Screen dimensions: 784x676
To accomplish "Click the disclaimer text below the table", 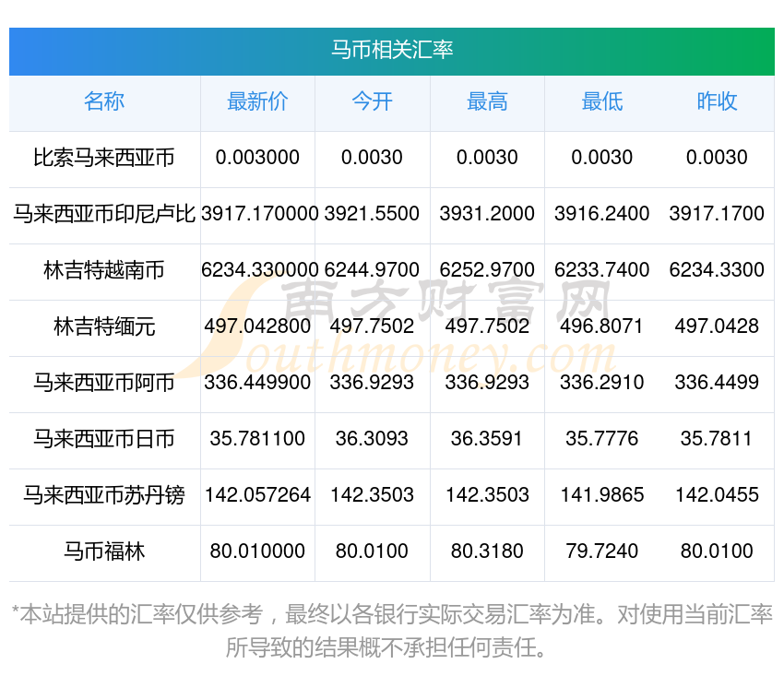I will (x=392, y=630).
